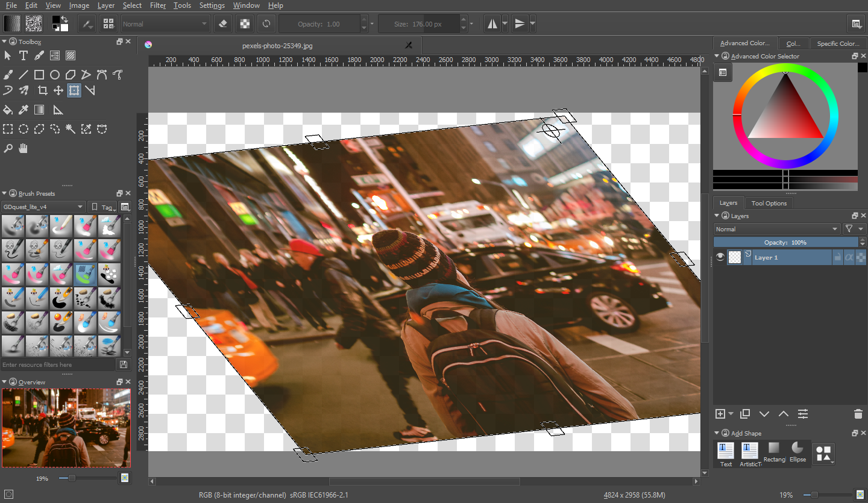Open the layer blending mode dropdown
Image resolution: width=868 pixels, height=503 pixels.
click(x=777, y=229)
